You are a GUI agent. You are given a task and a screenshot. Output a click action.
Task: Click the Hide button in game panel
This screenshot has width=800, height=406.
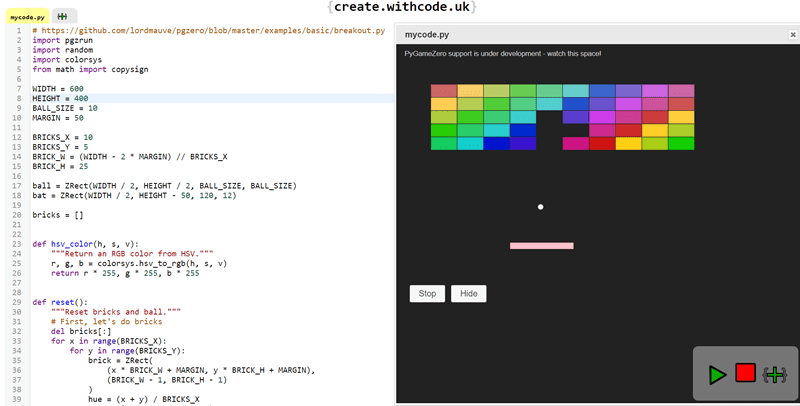point(468,293)
